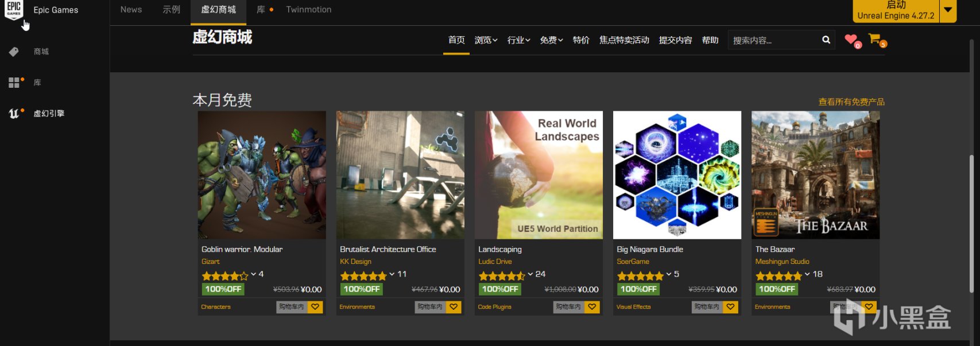Open Meshingun Studio seller link

coord(782,262)
